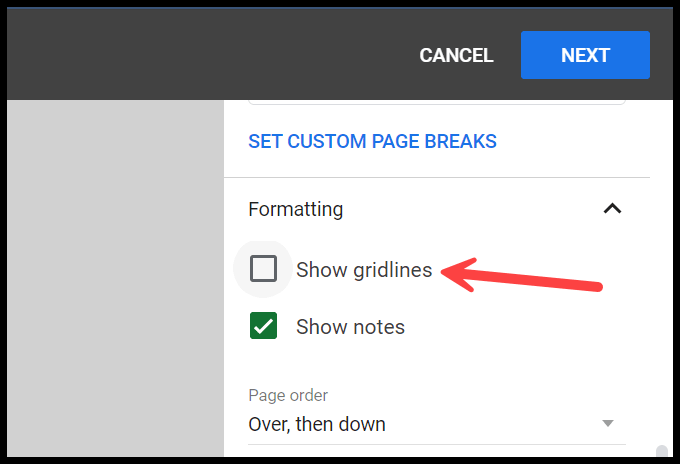Uncheck the Show notes checkbox
680x464 pixels.
click(263, 326)
